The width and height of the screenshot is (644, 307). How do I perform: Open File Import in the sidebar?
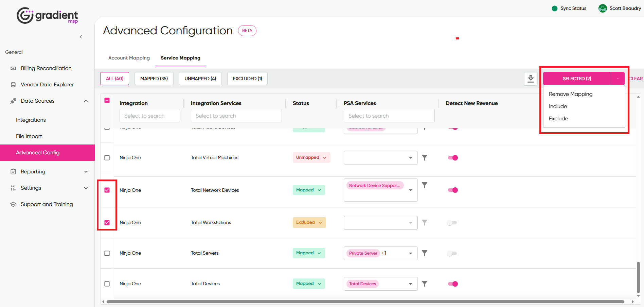point(29,136)
